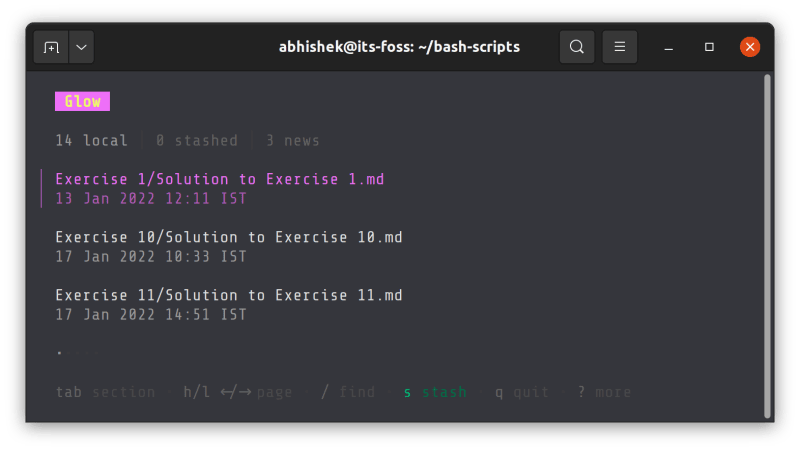Click the search magnifier icon
This screenshot has height=451, width=800.
[x=577, y=47]
